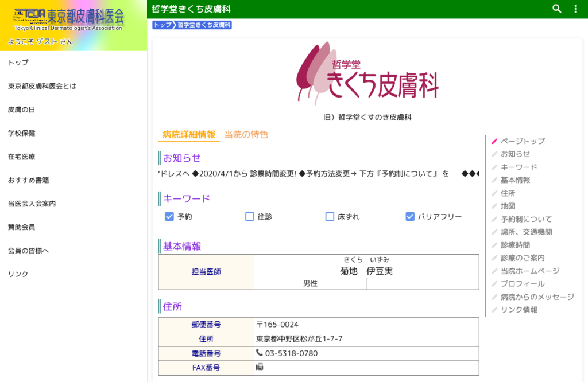The width and height of the screenshot is (588, 382).
Task: Toggle the バリアフリー checkbox
Action: [x=410, y=216]
